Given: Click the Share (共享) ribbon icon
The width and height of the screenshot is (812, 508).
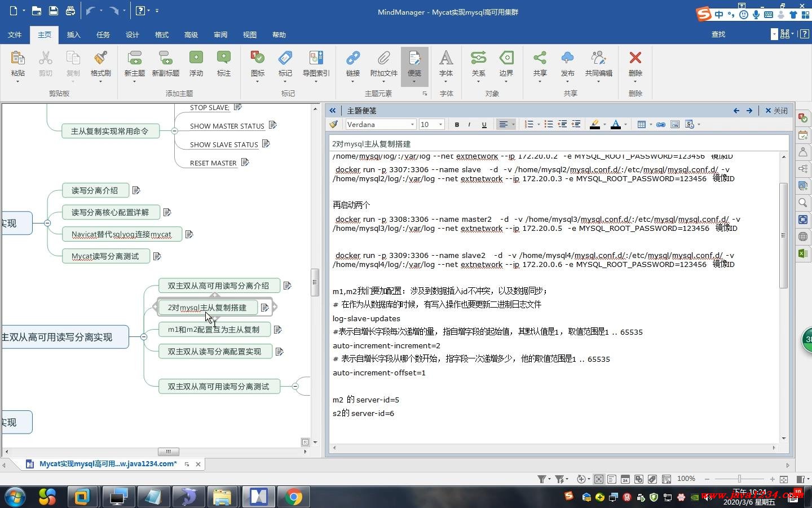Looking at the screenshot, I should coord(540,58).
